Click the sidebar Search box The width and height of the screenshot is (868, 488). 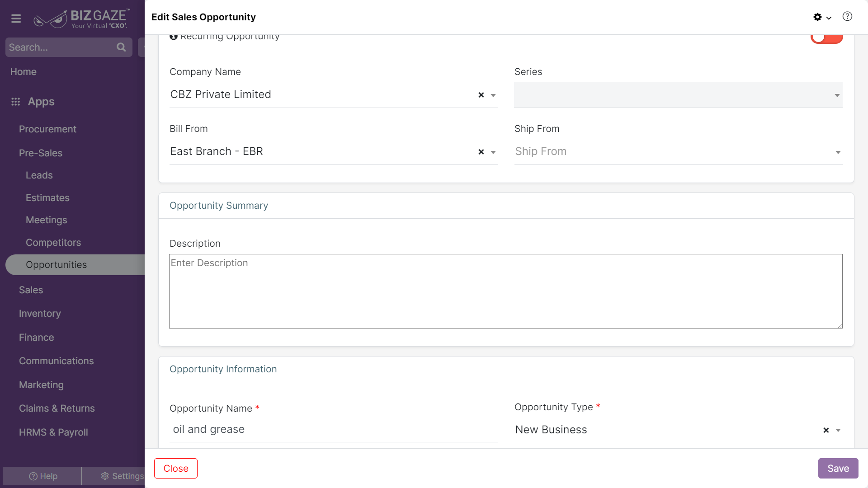point(69,47)
